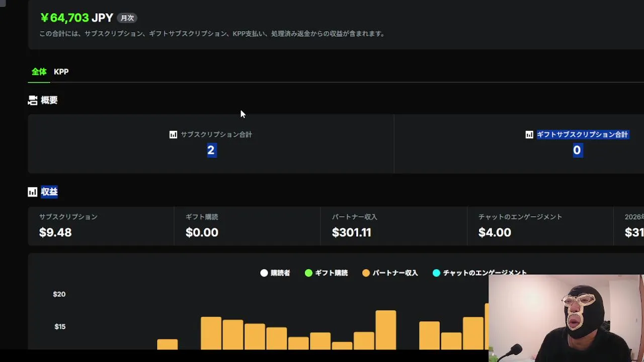Click the orange パートナー収入 legend dot
The height and width of the screenshot is (362, 644).
[x=366, y=273]
